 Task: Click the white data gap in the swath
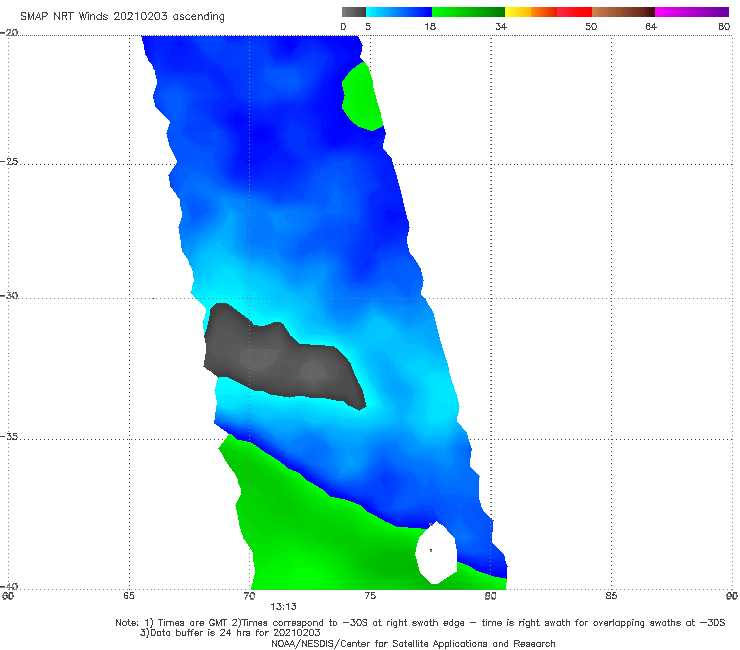tap(436, 553)
